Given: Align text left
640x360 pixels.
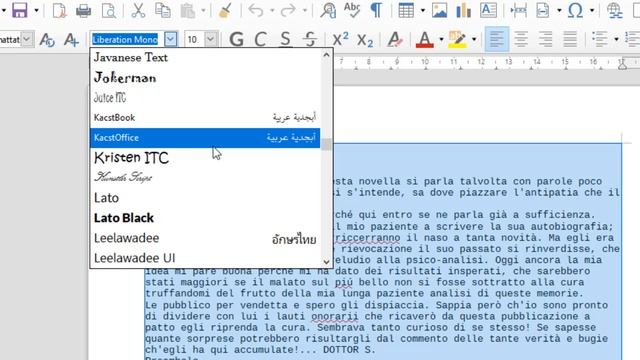Looking at the screenshot, I should (x=497, y=39).
